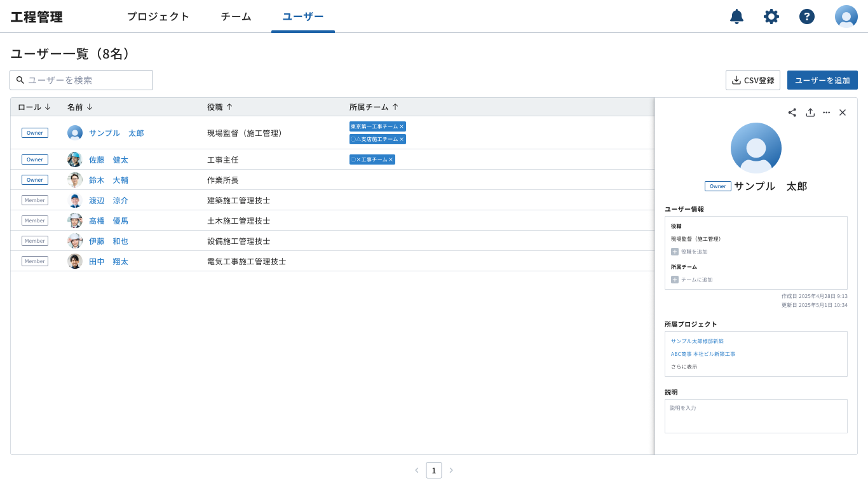Switch to the チーム tab
Viewport: 868px width, 488px height.
[x=236, y=17]
